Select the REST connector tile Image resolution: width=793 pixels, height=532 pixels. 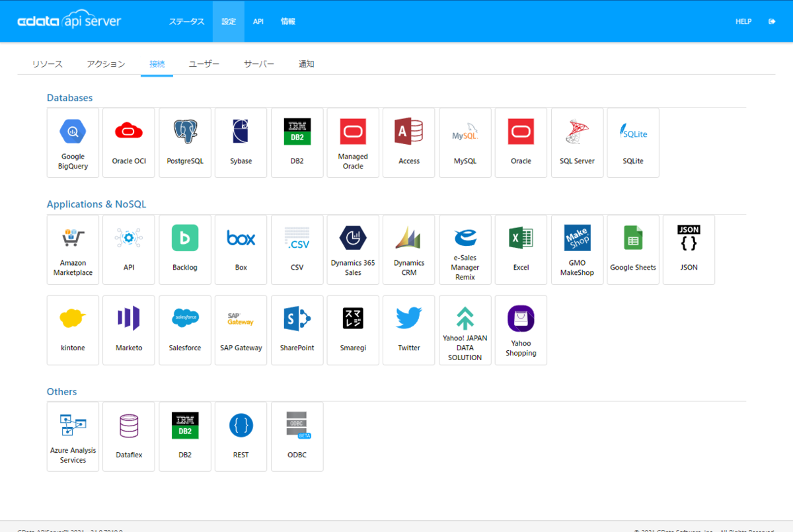(241, 437)
